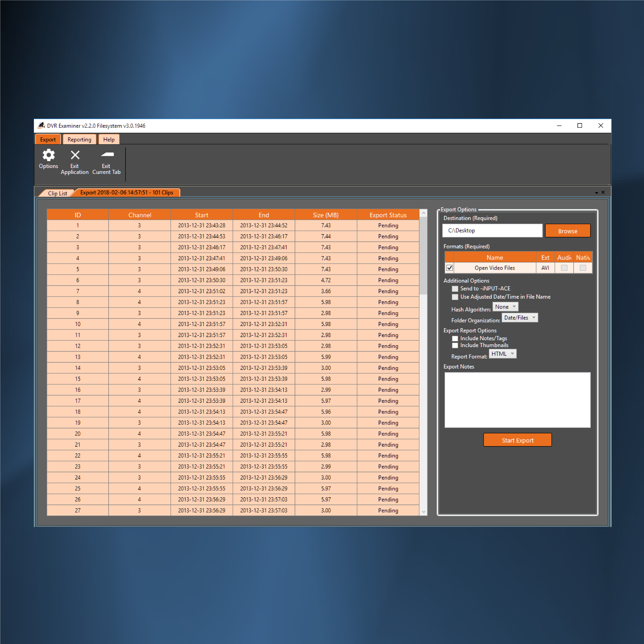644x644 pixels.
Task: Click Exit Current Tab icon
Action: coord(107,155)
